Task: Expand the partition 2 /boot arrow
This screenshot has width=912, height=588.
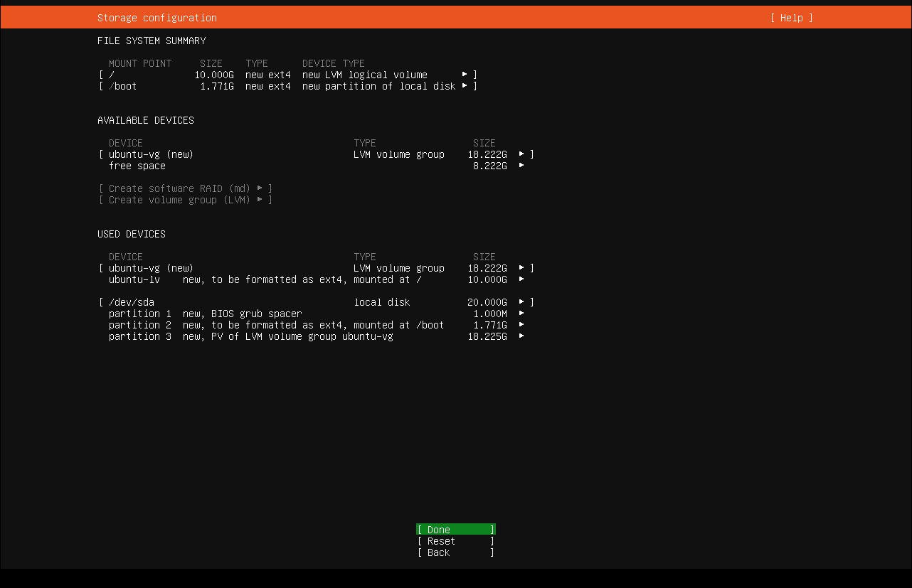Action: 521,325
